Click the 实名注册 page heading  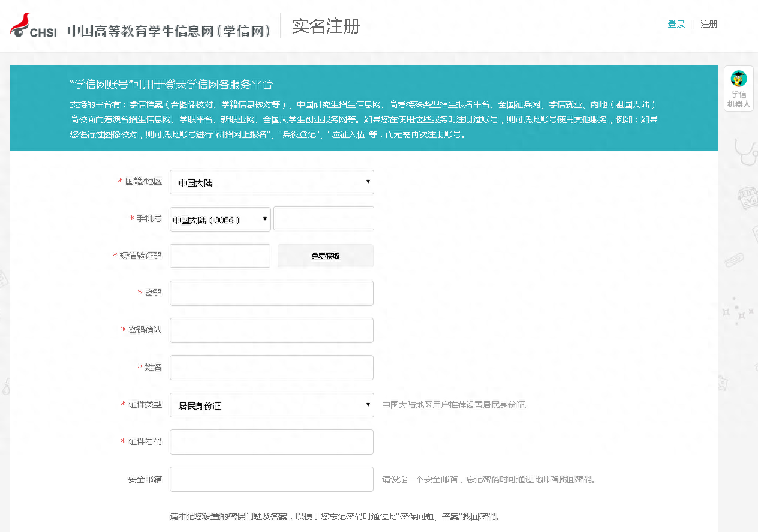click(326, 26)
